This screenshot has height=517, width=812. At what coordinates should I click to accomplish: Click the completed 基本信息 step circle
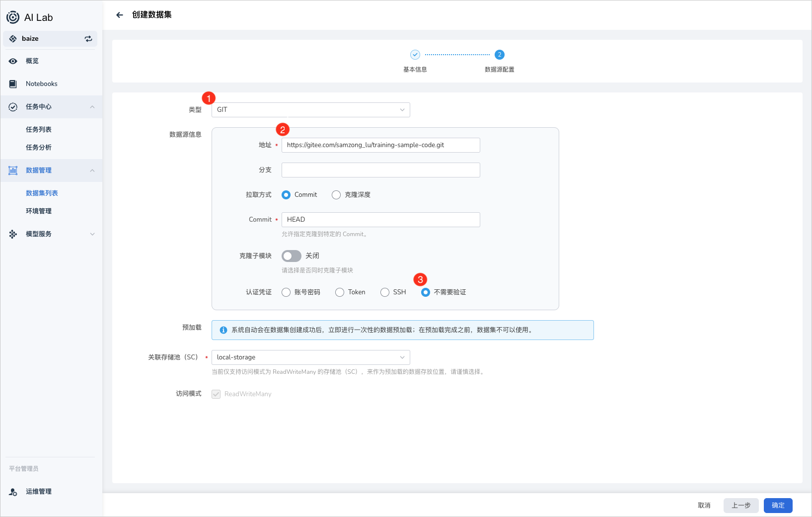click(415, 55)
